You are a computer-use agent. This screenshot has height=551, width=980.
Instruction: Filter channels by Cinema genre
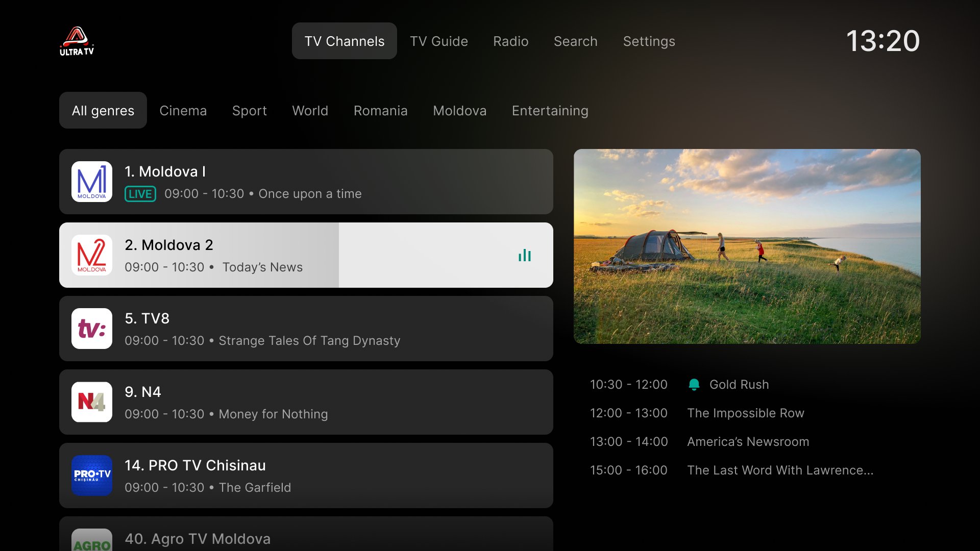coord(183,110)
